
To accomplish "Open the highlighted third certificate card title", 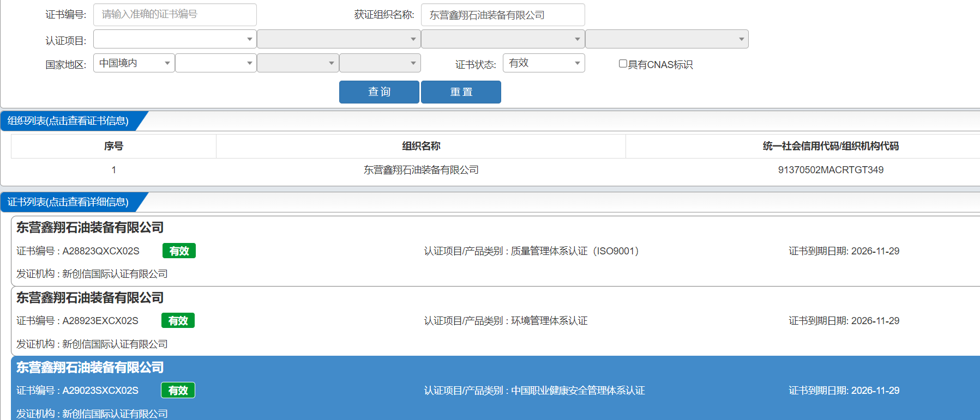I will (x=90, y=368).
